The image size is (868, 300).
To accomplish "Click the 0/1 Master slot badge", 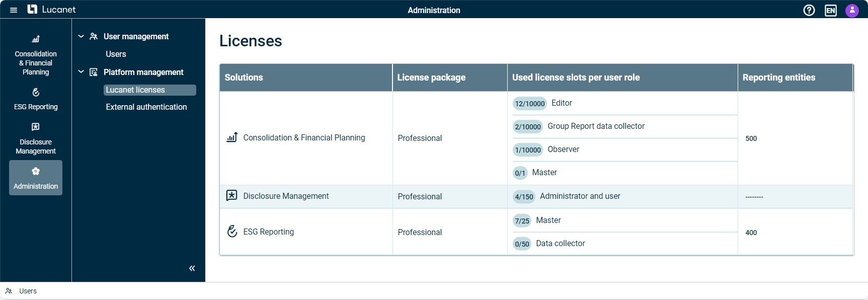I will [x=520, y=173].
